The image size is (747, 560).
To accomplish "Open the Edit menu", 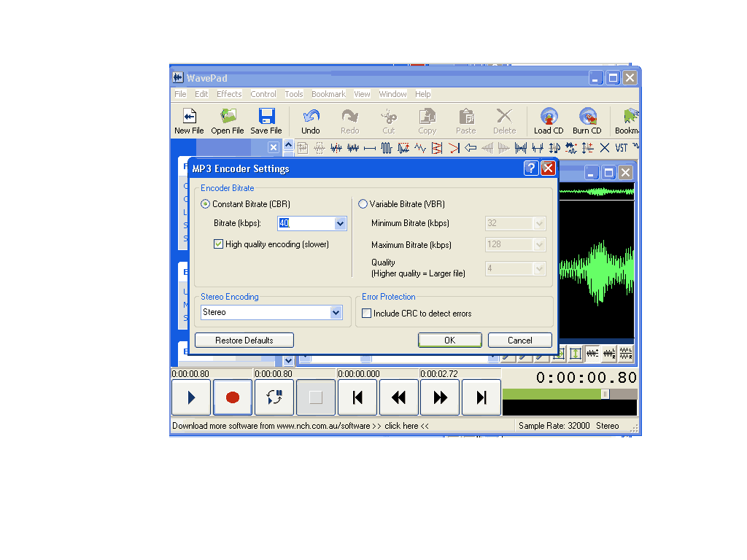I will click(x=201, y=94).
